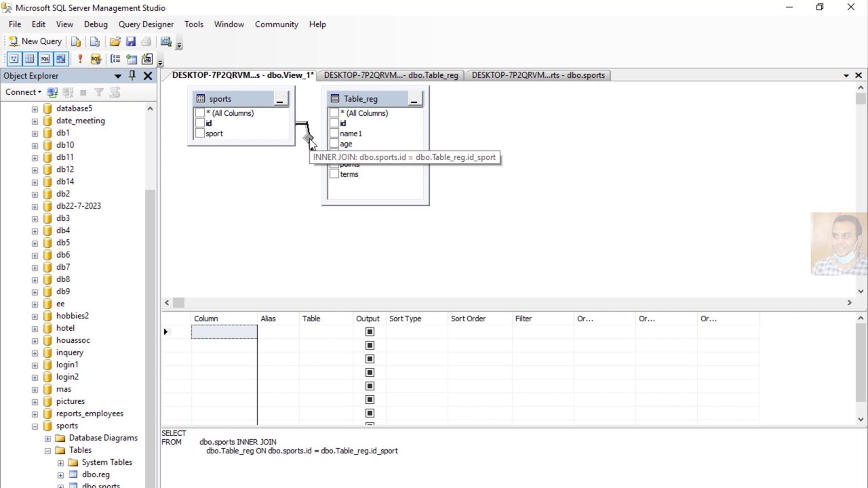Check All Columns in the sports table
Image resolution: width=868 pixels, height=488 pixels.
(200, 113)
